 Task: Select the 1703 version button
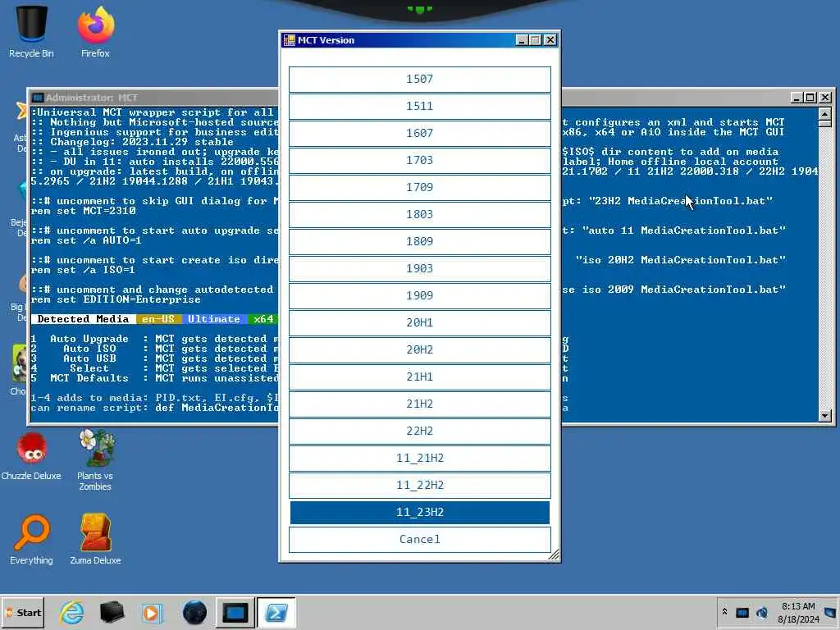tap(419, 160)
